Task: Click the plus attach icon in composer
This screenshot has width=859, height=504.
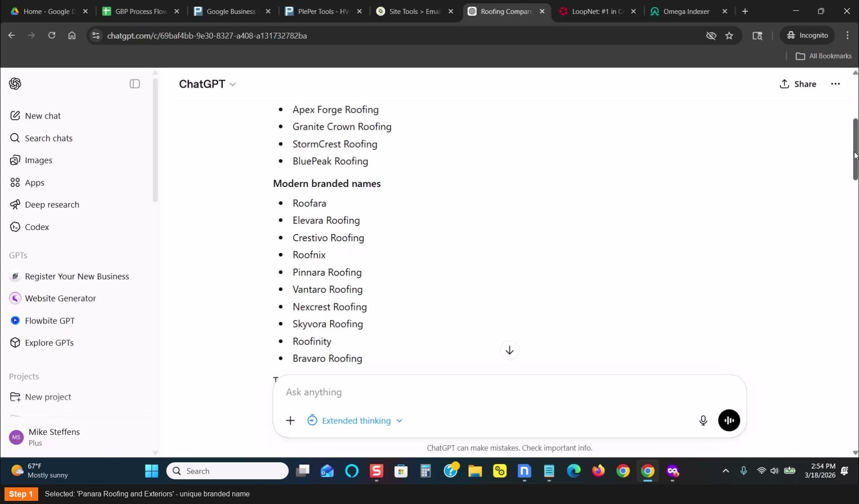Action: (290, 420)
